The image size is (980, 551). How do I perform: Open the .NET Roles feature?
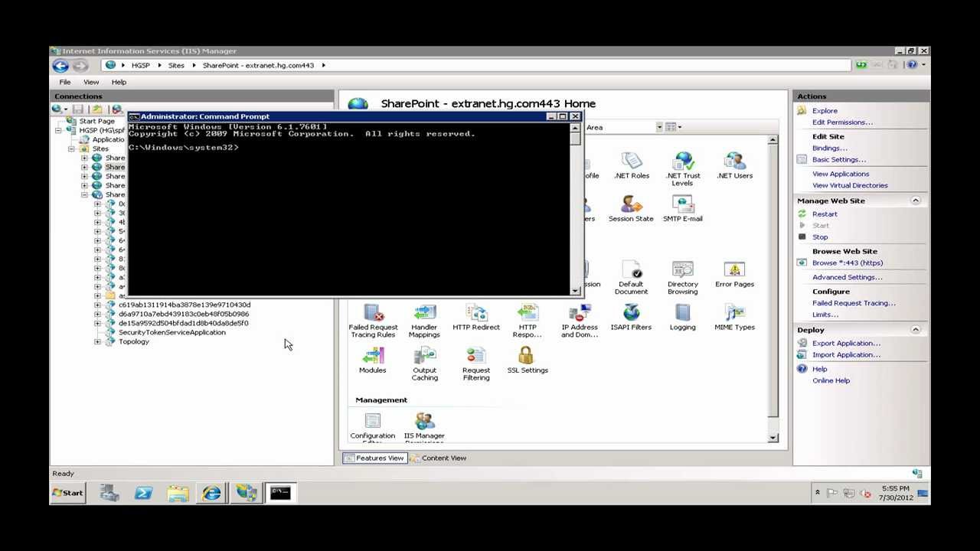click(632, 165)
